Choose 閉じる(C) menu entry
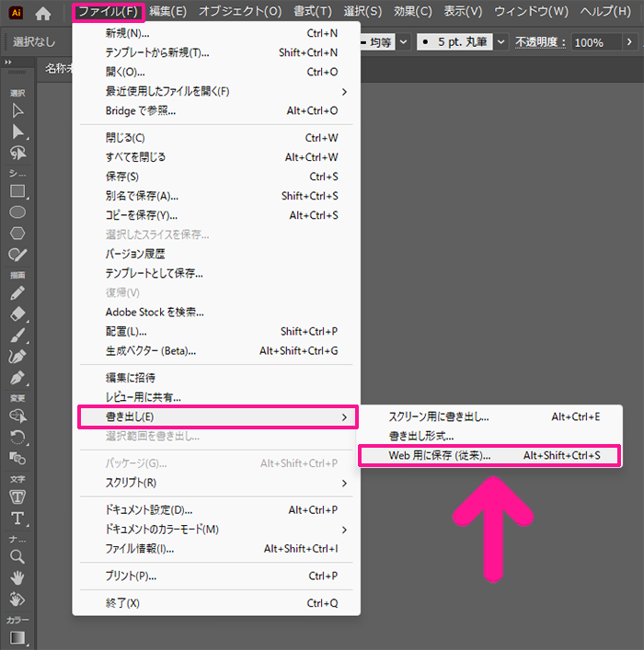Image resolution: width=644 pixels, height=650 pixels. tap(216, 138)
